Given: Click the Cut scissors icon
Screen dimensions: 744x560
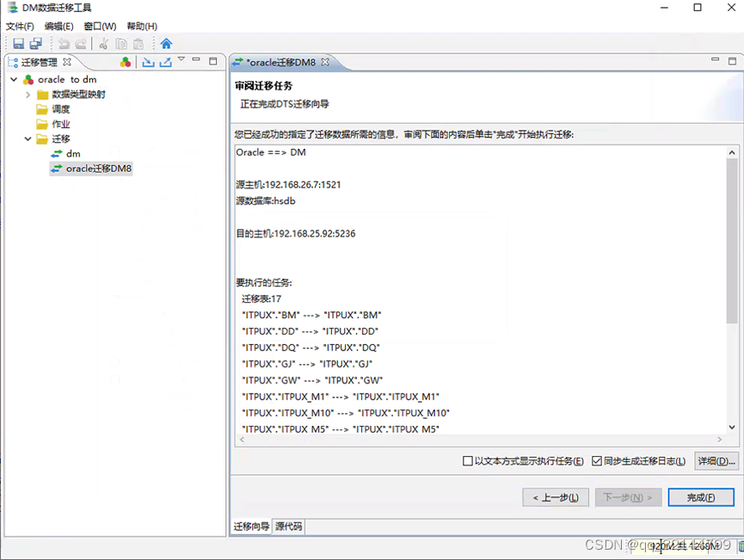Looking at the screenshot, I should 103,44.
